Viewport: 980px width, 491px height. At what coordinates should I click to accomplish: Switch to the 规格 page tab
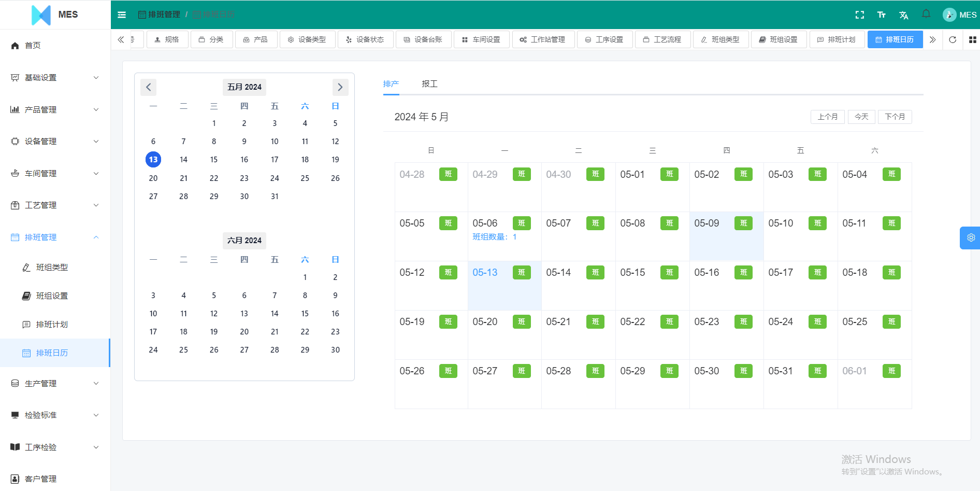pos(167,39)
